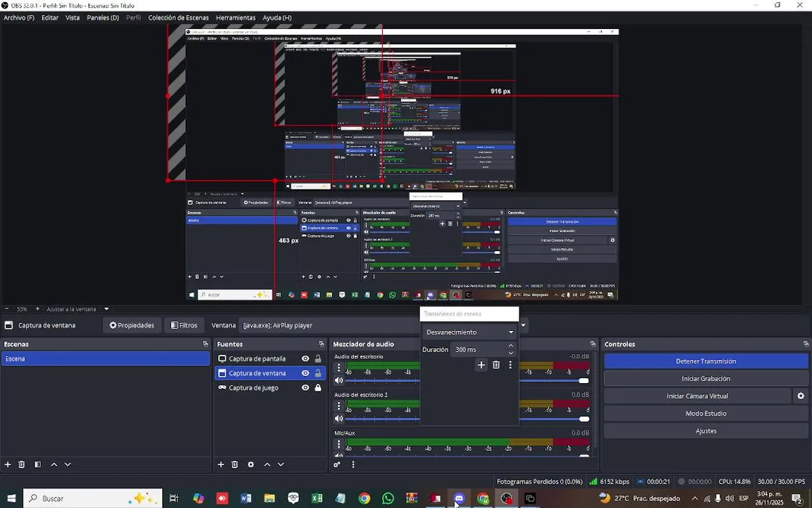This screenshot has height=508, width=812.
Task: Move scene down arrow in Escenas panel
Action: [68, 464]
